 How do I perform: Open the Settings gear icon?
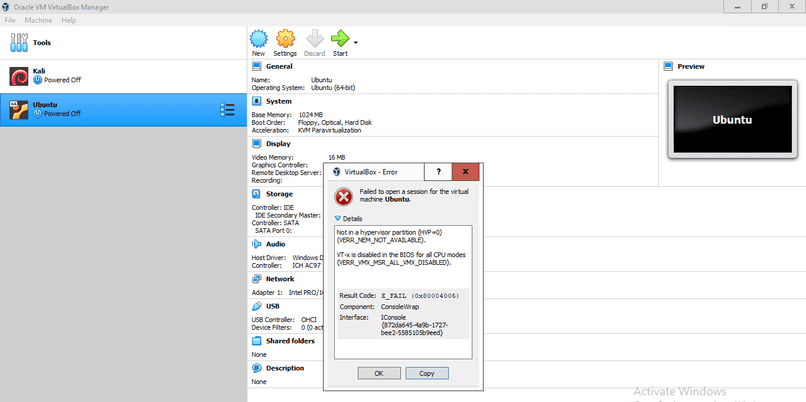[285, 39]
